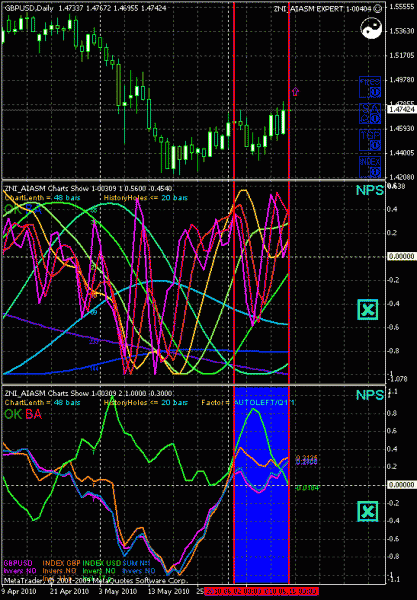Viewport: 417px width, 600px height.
Task: Click the magenta GBPUSD legend label
Action: coord(18,563)
